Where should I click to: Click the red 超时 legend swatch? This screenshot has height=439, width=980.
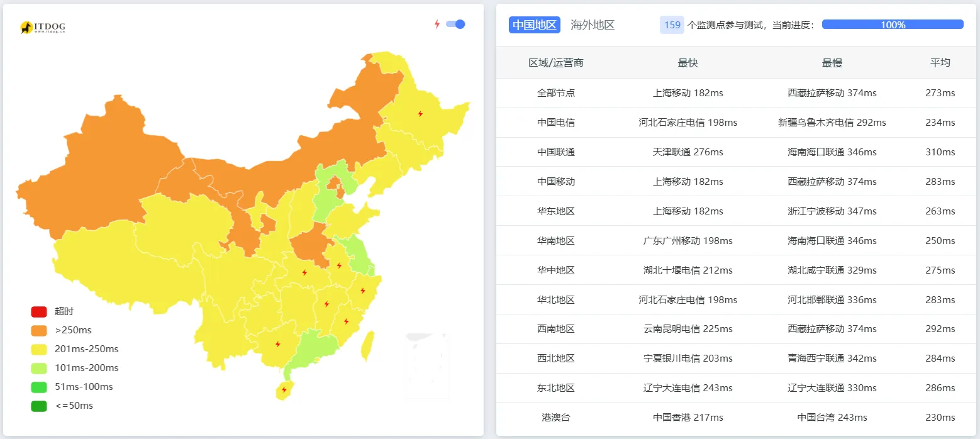click(x=38, y=311)
